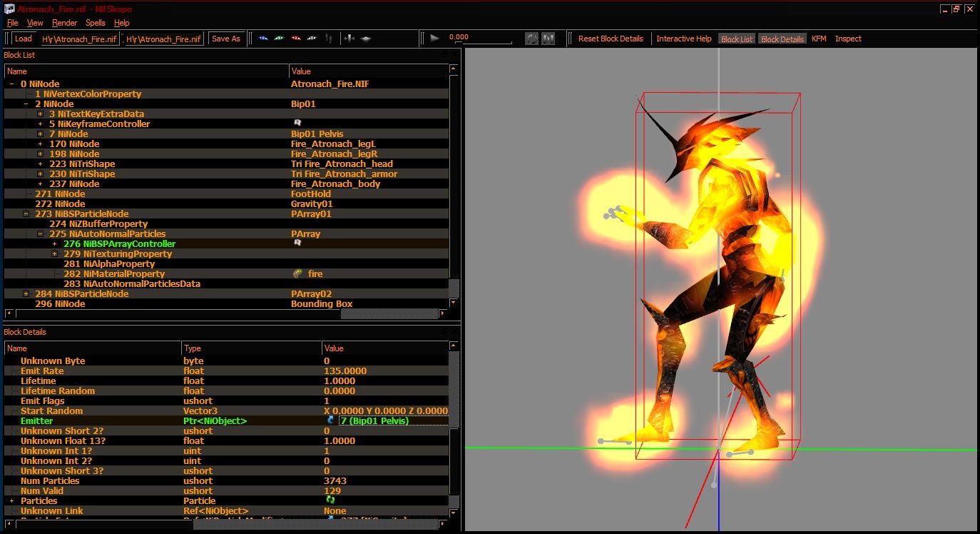Toggle the Inspect panel button
The width and height of the screenshot is (980, 534).
tap(848, 39)
